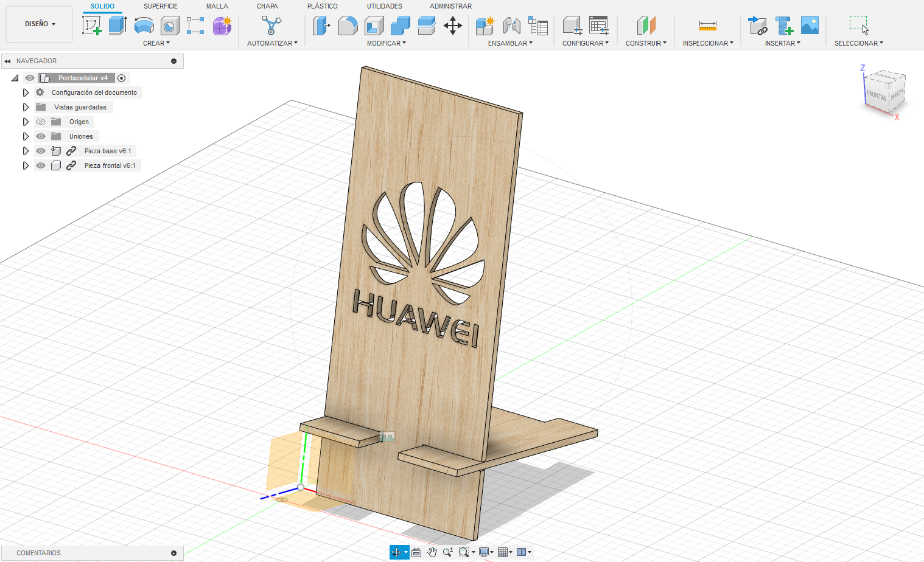The image size is (924, 562).
Task: Open the Grid and Snaps dropdown
Action: 505,552
